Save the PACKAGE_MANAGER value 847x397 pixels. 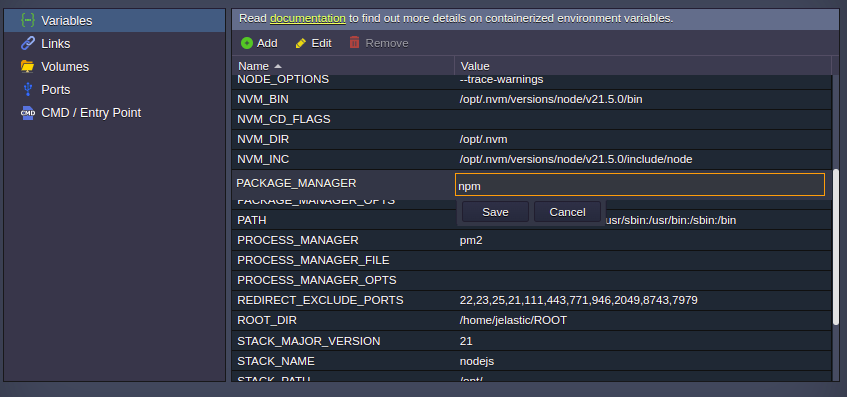[495, 212]
